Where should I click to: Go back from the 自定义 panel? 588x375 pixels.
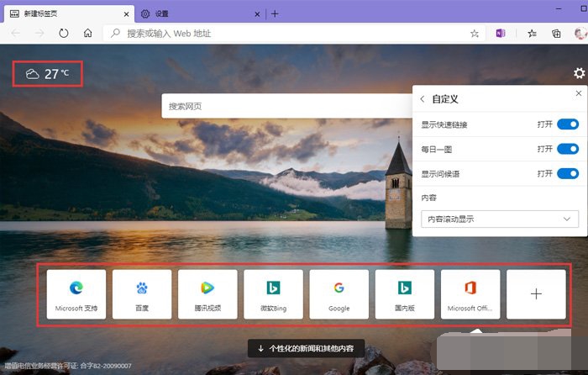click(x=423, y=99)
